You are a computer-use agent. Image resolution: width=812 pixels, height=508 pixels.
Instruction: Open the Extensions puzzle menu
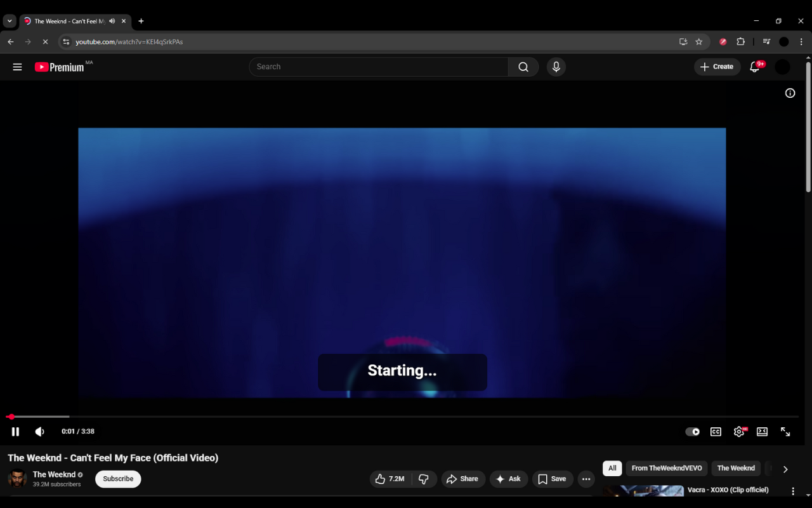741,42
